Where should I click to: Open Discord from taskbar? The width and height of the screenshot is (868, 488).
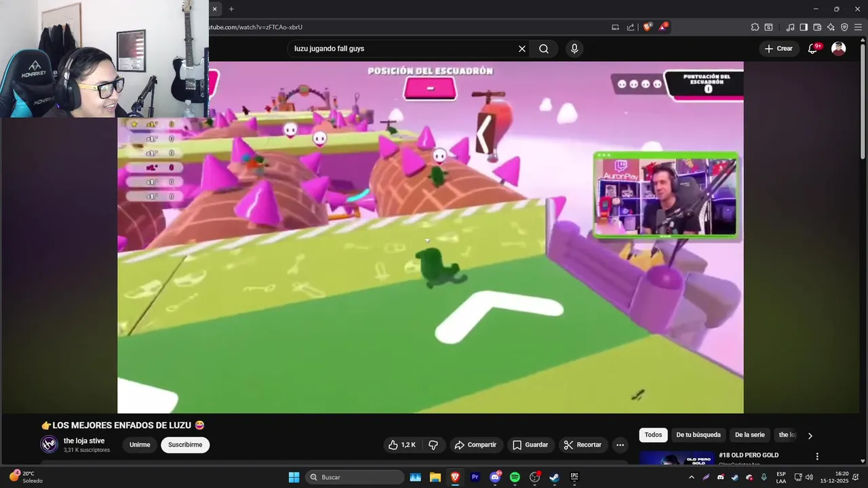(495, 477)
